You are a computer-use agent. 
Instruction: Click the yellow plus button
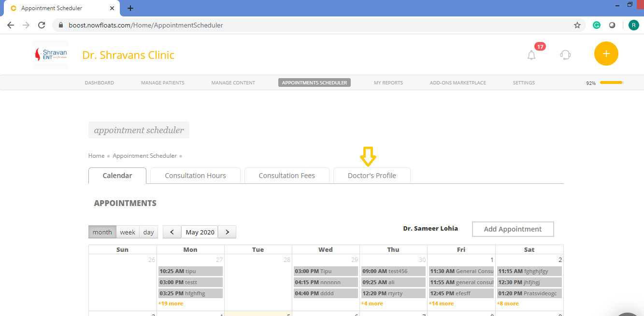click(x=606, y=54)
